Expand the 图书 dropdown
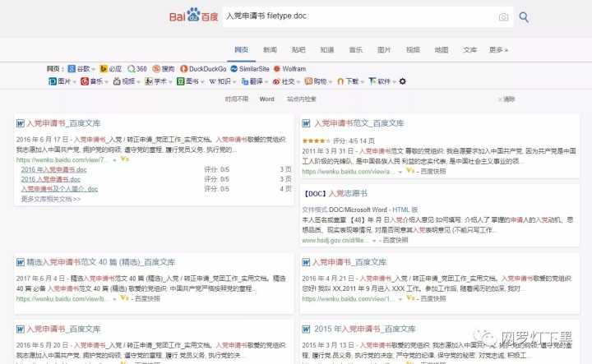Viewport: 592px width, 364px height. [202, 82]
